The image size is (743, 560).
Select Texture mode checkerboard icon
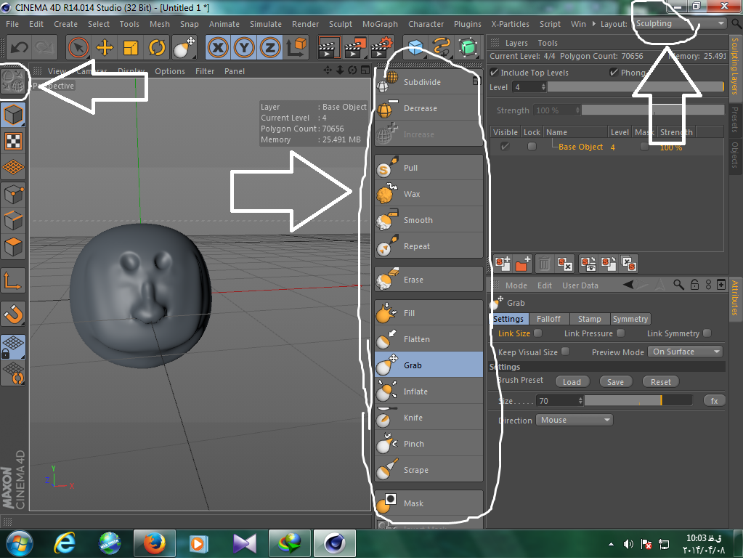pyautogui.click(x=13, y=141)
